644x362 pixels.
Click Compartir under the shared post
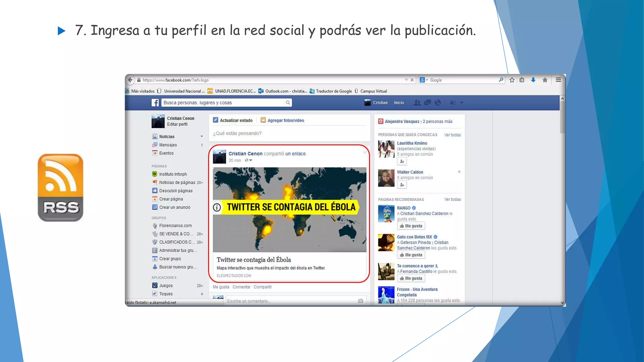263,287
